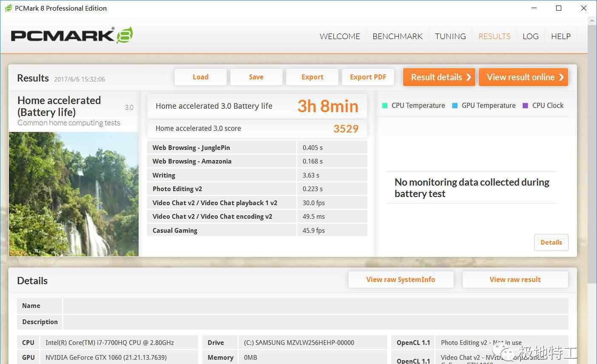Toggle the GPU Temperature legend swatch

click(x=455, y=106)
